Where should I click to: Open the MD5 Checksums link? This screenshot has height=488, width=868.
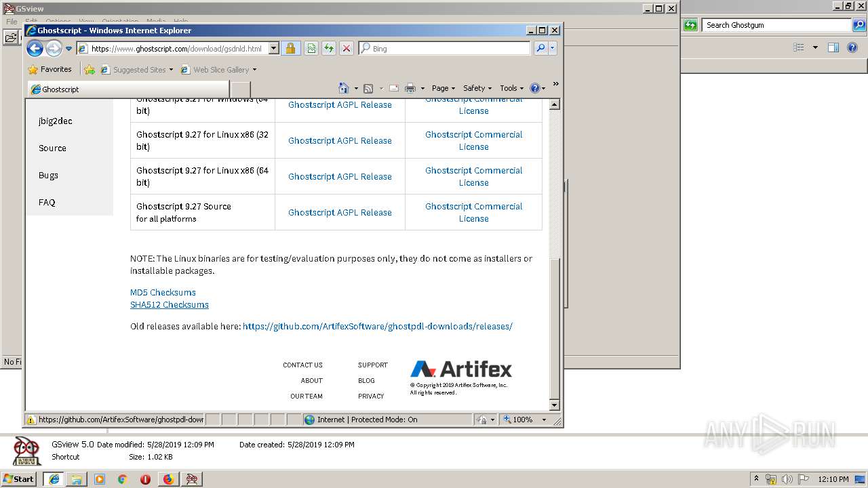point(163,292)
